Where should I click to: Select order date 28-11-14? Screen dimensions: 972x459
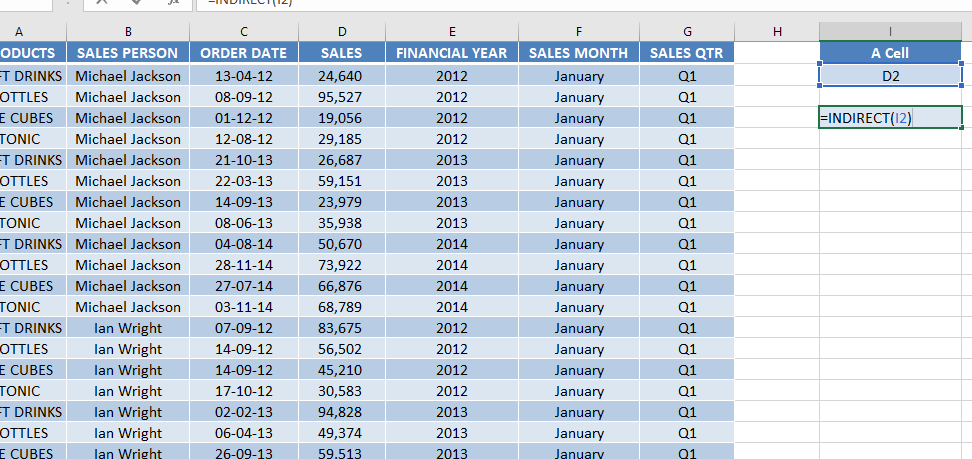tap(244, 265)
